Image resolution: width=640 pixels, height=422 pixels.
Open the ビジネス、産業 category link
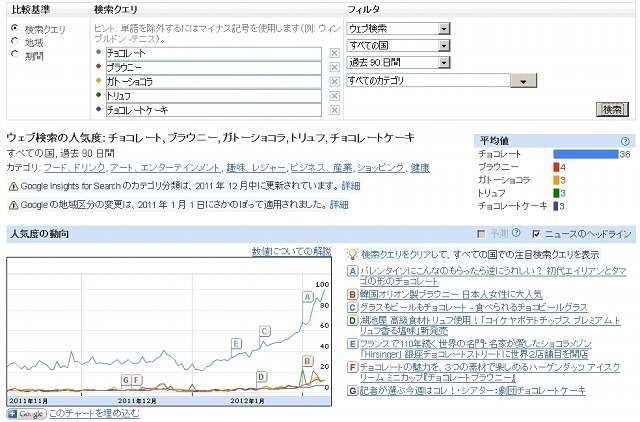pos(322,168)
